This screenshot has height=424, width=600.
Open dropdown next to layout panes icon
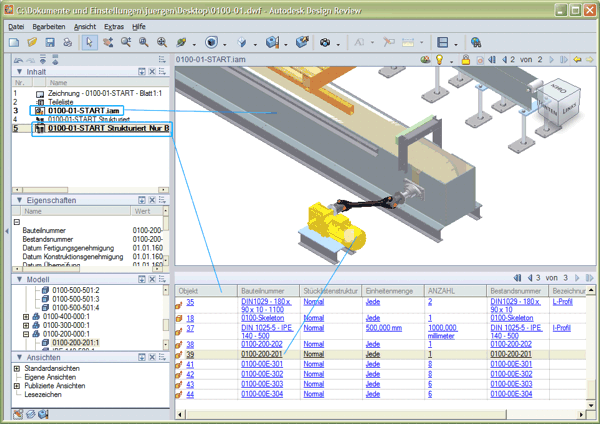(x=456, y=44)
